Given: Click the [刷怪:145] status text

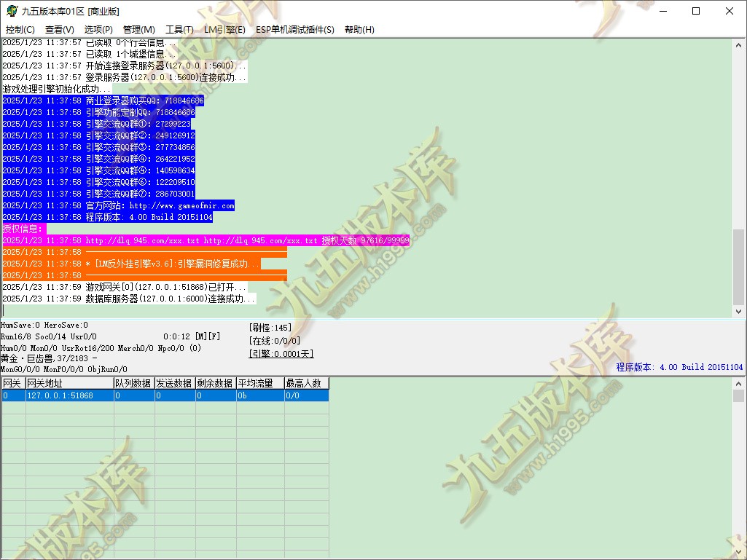Looking at the screenshot, I should 270,328.
